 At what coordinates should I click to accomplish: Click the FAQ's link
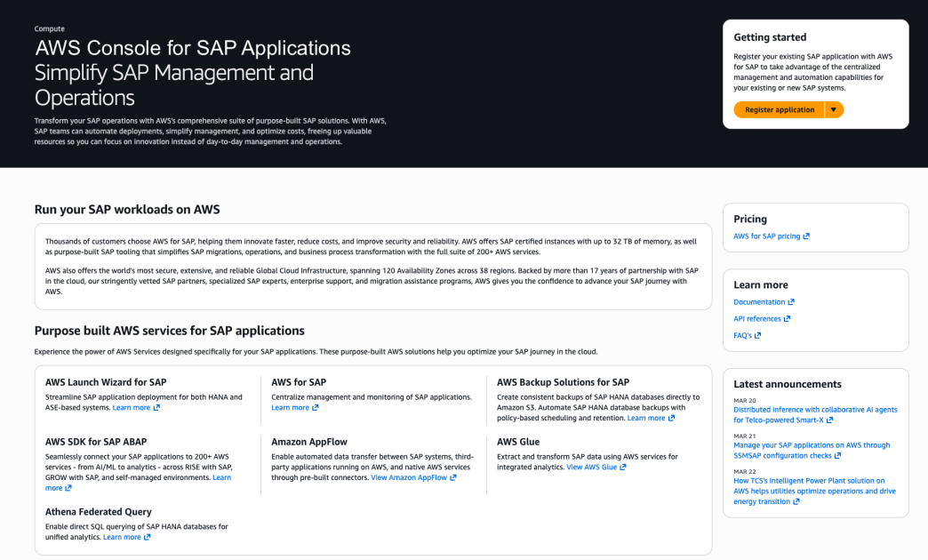pos(740,335)
